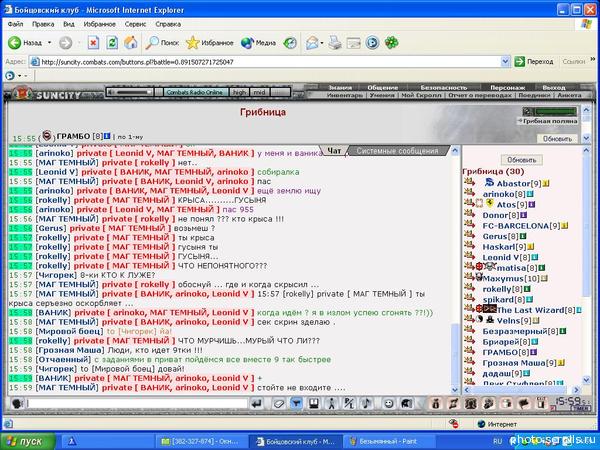
Task: Click the helmet icon in the chat bar
Action: click(x=406, y=403)
